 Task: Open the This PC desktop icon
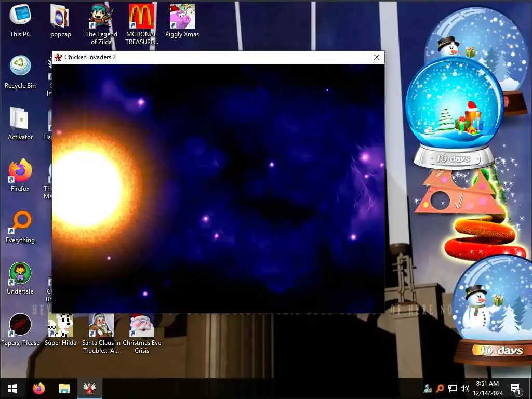pyautogui.click(x=20, y=20)
